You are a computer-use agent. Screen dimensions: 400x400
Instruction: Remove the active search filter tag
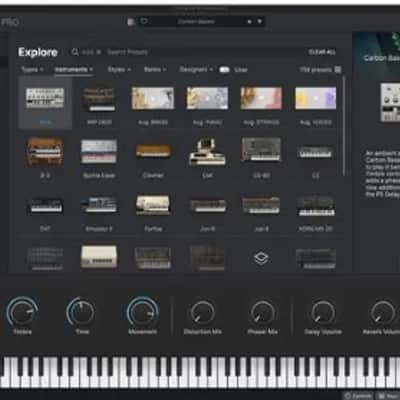click(99, 52)
